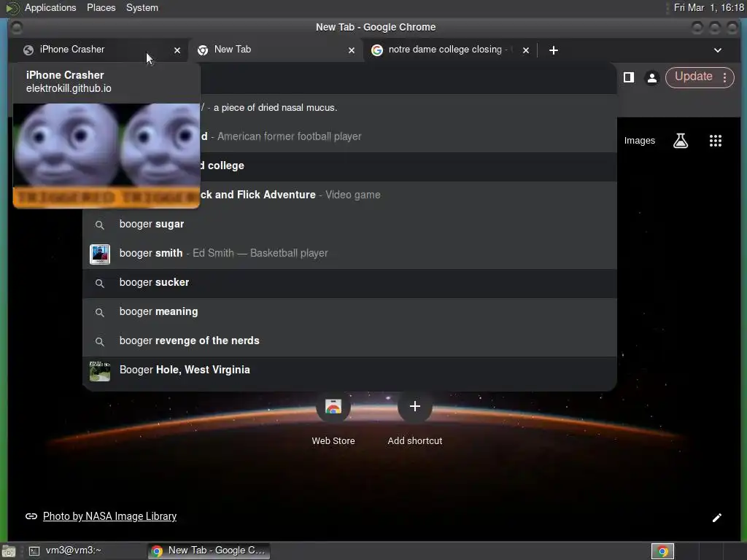Viewport: 747px width, 560px height.
Task: Click the date and time clock
Action: [708, 7]
